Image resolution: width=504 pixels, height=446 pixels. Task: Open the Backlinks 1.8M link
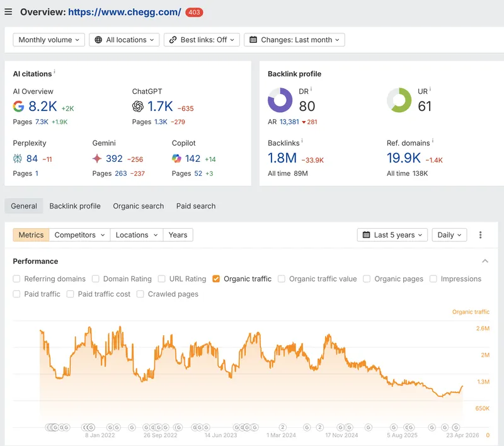[282, 158]
